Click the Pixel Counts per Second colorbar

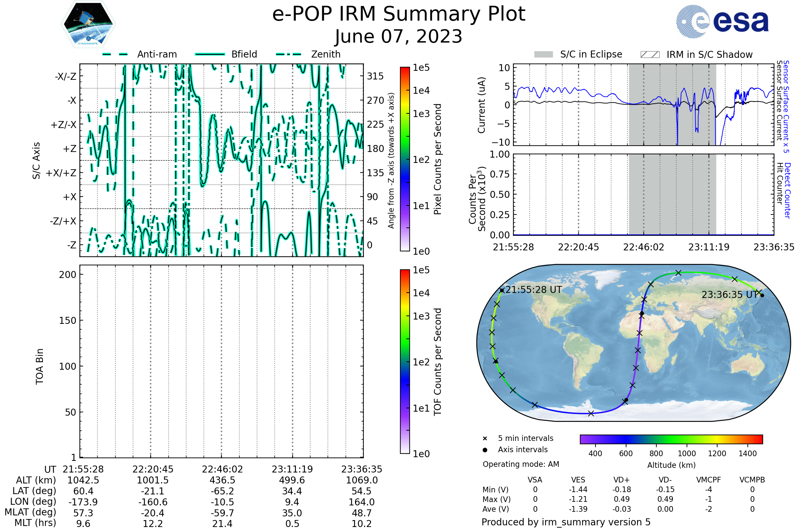tap(405, 159)
